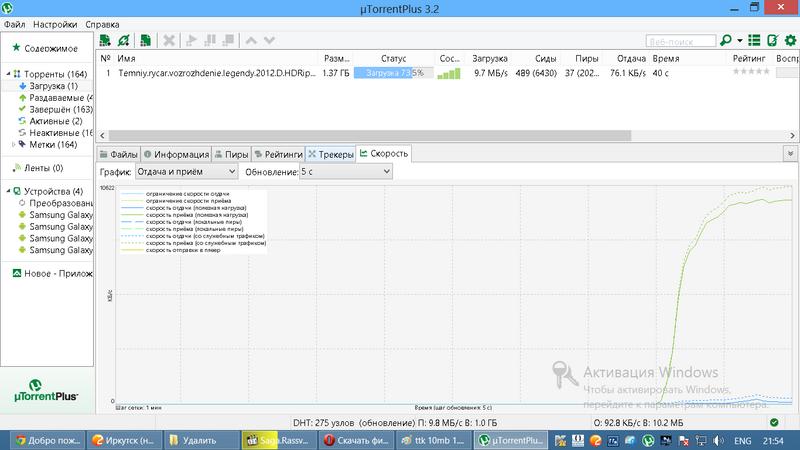Click the Start torrent play icon
This screenshot has width=800, height=450.
pyautogui.click(x=191, y=40)
